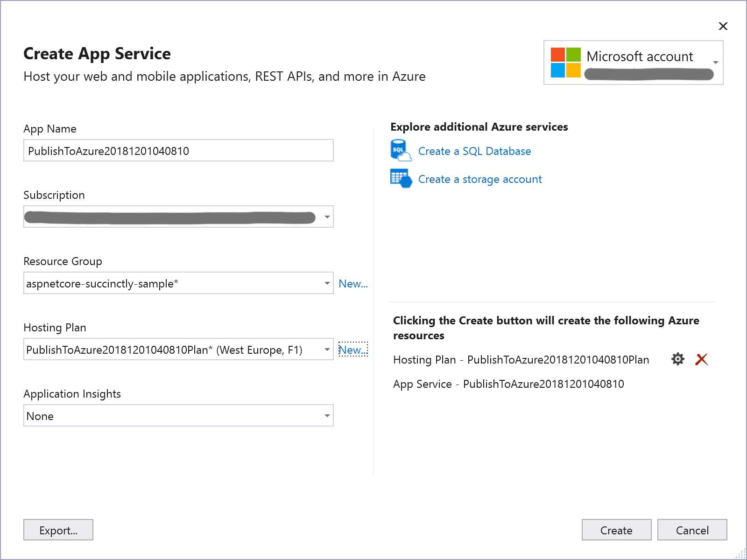Expand the Application Insights dropdown

326,415
